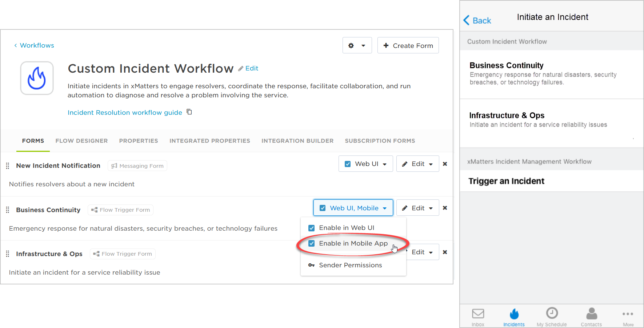Delete the Business Continuity form

[445, 208]
